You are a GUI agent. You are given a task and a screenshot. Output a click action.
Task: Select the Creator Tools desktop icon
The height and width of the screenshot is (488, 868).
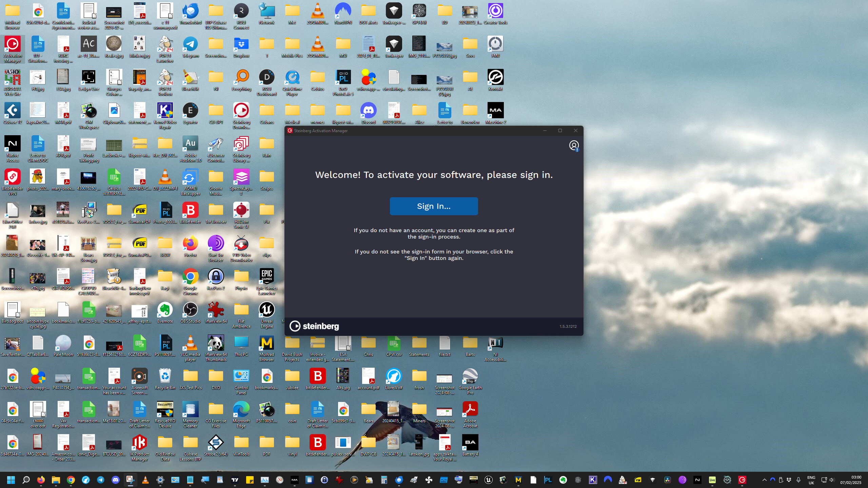click(496, 14)
